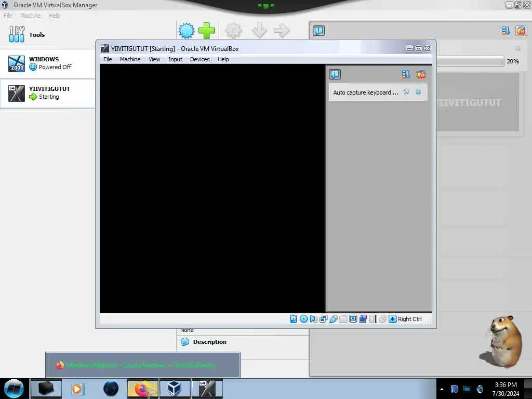Click the black folder taskbar icon
The image size is (532, 399).
point(46,389)
